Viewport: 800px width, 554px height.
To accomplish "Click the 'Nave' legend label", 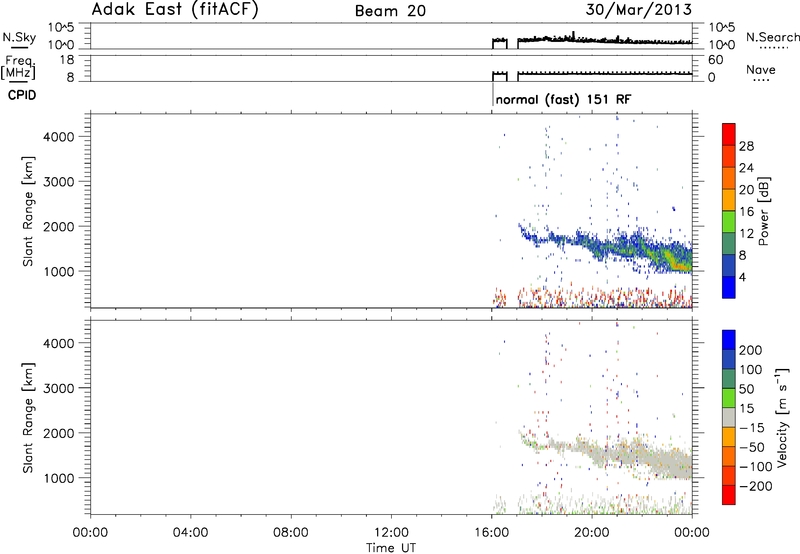I will [x=761, y=70].
